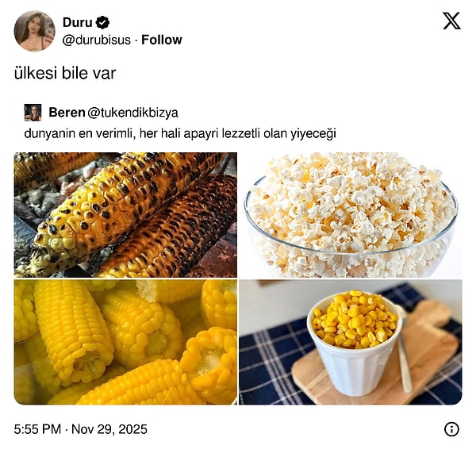Open Duru's profile avatar

[35, 31]
